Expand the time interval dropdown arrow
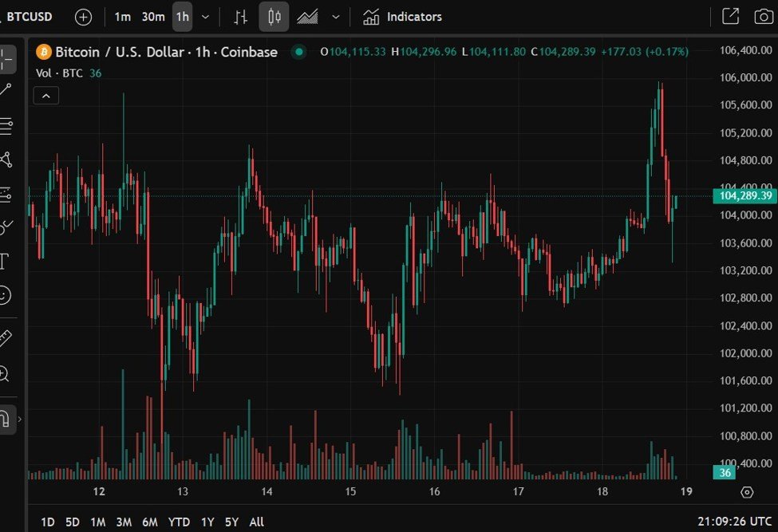Viewport: 778px width, 532px height. [x=206, y=17]
